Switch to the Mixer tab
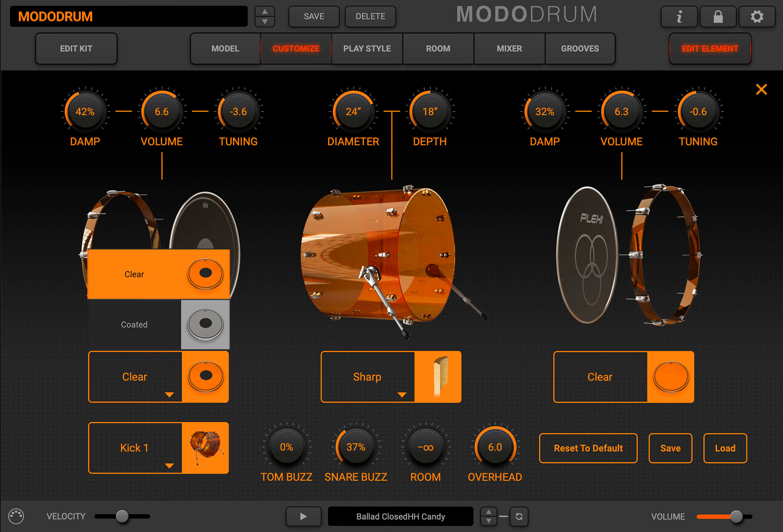Viewport: 783px width, 532px height. [509, 48]
